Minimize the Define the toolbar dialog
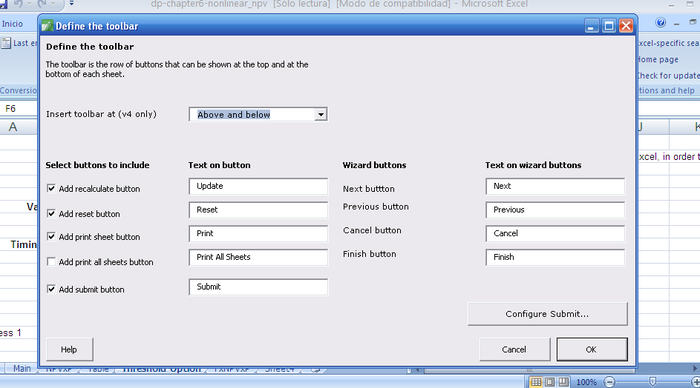Viewport: 700px width, 388px height. pyautogui.click(x=591, y=26)
